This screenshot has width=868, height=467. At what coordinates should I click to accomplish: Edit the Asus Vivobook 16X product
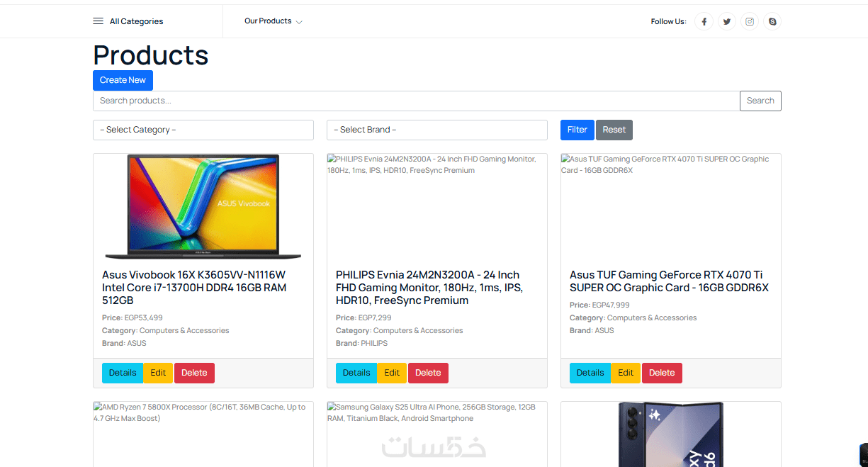[x=158, y=373]
